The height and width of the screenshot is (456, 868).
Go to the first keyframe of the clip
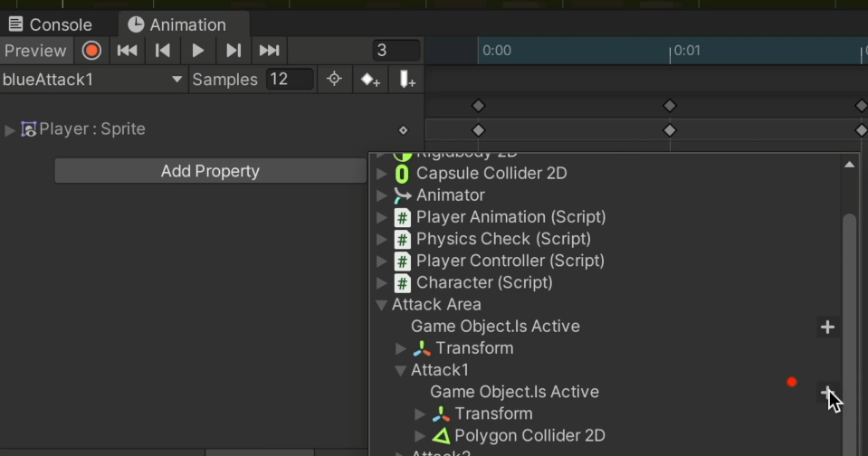click(128, 51)
